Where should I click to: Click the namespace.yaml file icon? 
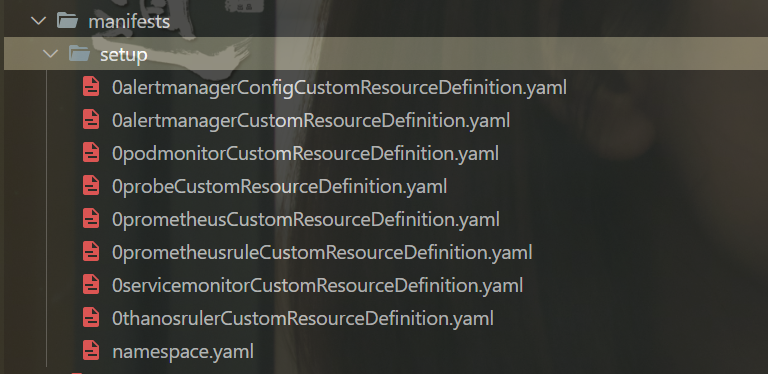[x=91, y=351]
